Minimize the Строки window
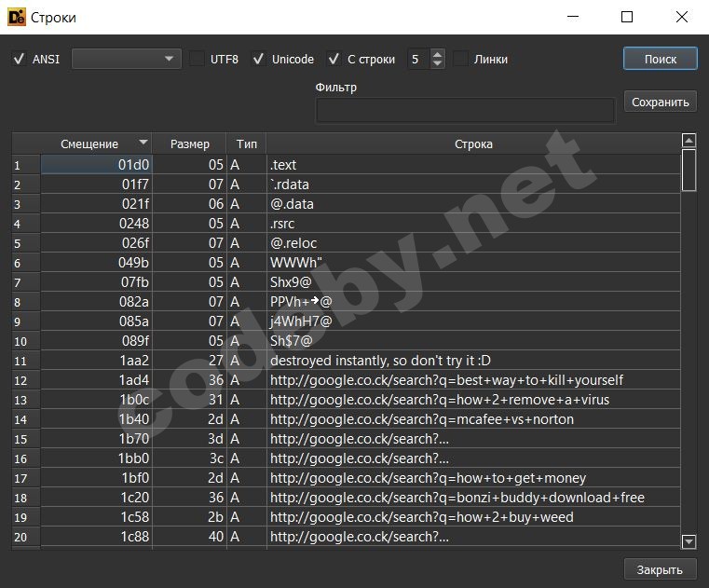This screenshot has width=709, height=588. [573, 17]
